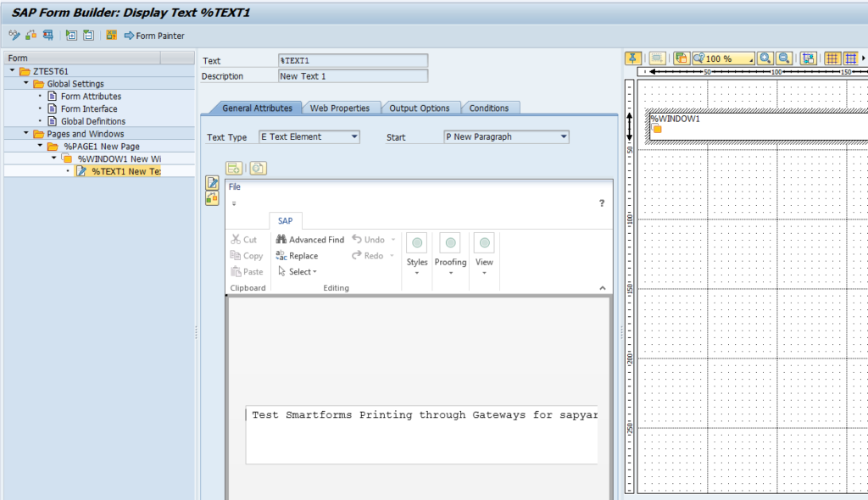Click the Description input field
868x500 pixels.
(x=353, y=76)
